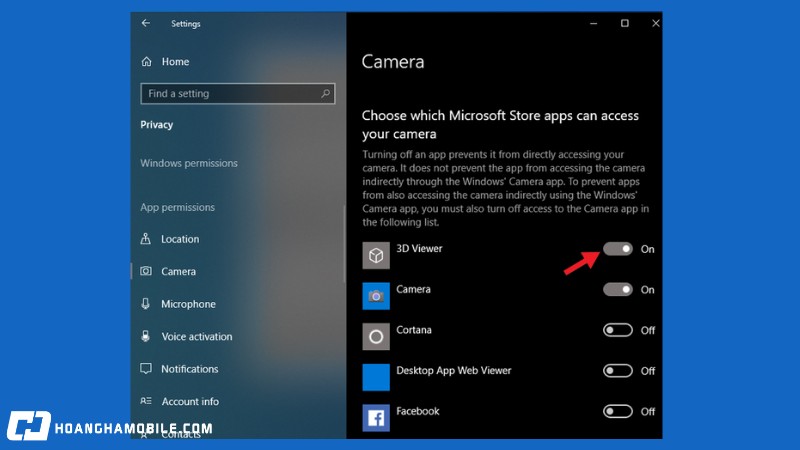Go back with the Settings back arrow

[146, 23]
